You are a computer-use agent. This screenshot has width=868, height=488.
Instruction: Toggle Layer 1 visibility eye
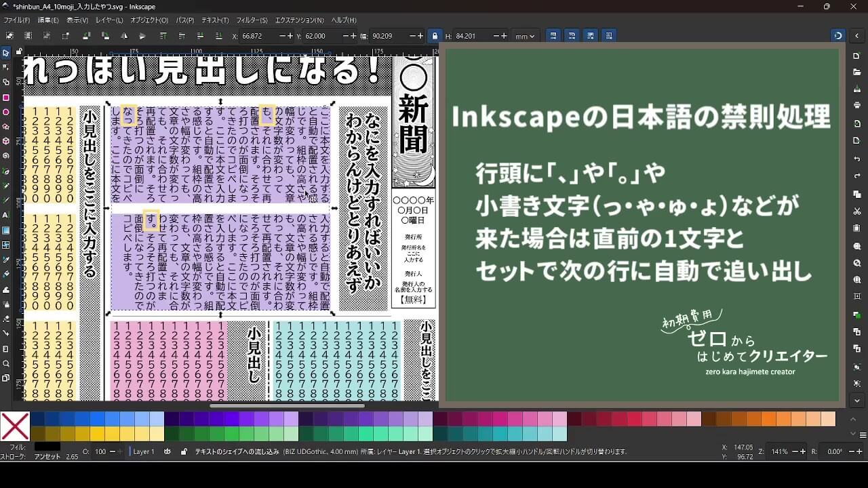pos(167,451)
